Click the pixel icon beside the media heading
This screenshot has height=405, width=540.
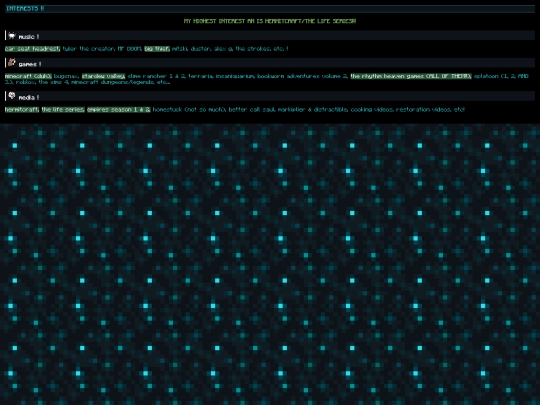click(12, 96)
